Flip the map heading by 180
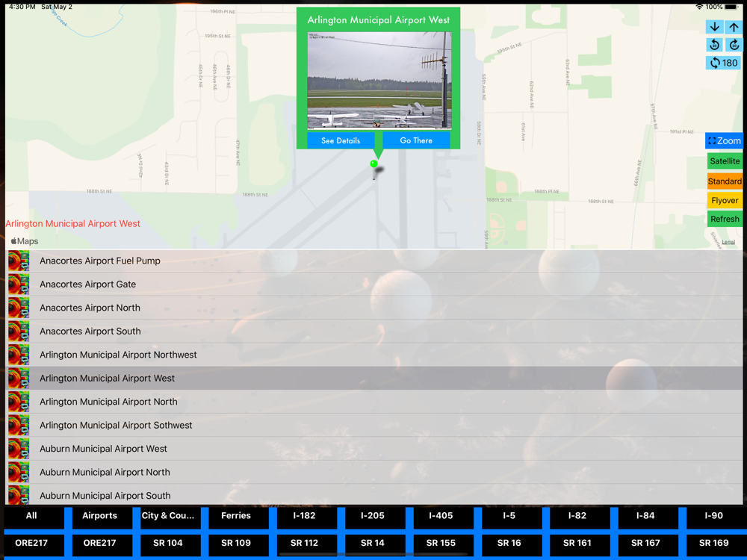Image resolution: width=747 pixels, height=560 pixels. (x=724, y=63)
